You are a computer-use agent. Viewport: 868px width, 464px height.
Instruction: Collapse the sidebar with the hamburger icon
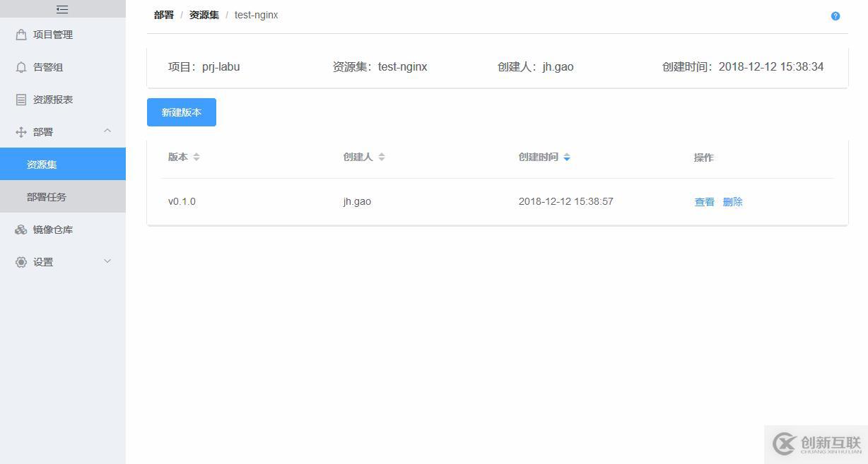62,8
